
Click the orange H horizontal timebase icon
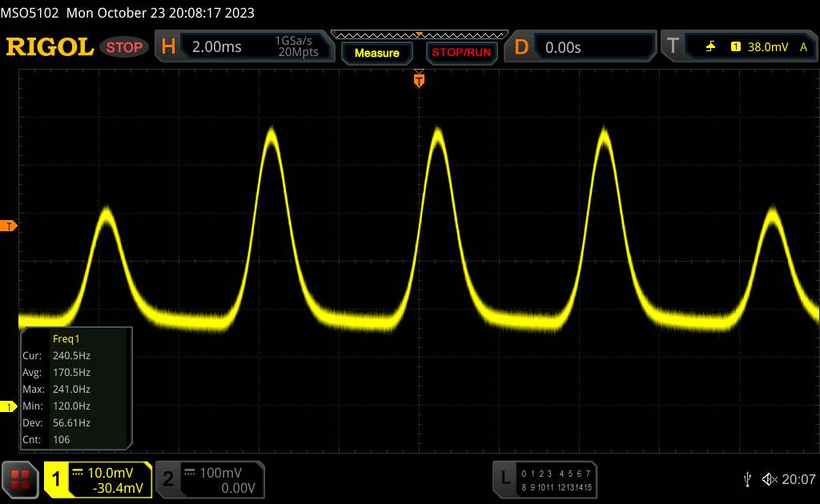(x=168, y=47)
